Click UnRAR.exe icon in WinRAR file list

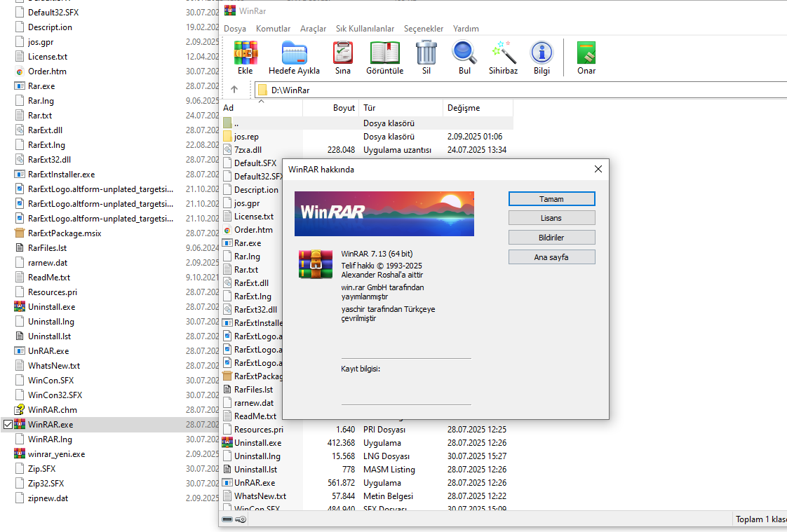(227, 483)
